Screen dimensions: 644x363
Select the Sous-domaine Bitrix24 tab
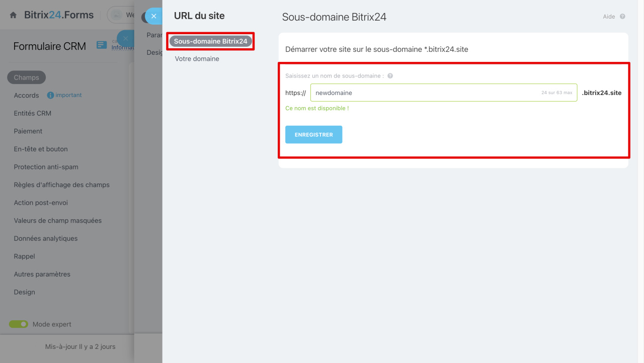[210, 41]
